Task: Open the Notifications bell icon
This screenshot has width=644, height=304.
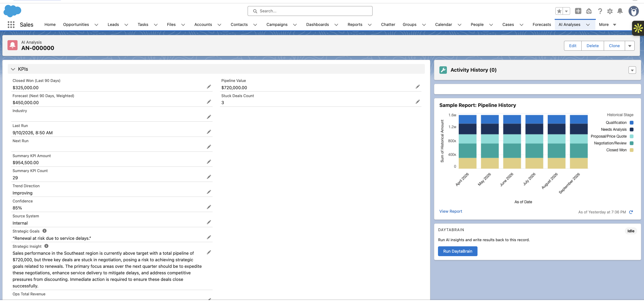Action: click(620, 11)
